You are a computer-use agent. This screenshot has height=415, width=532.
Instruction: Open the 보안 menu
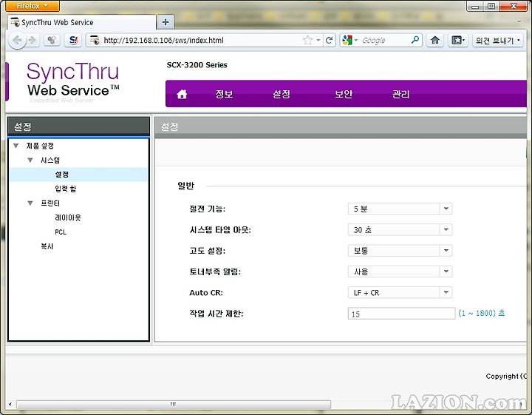point(344,94)
